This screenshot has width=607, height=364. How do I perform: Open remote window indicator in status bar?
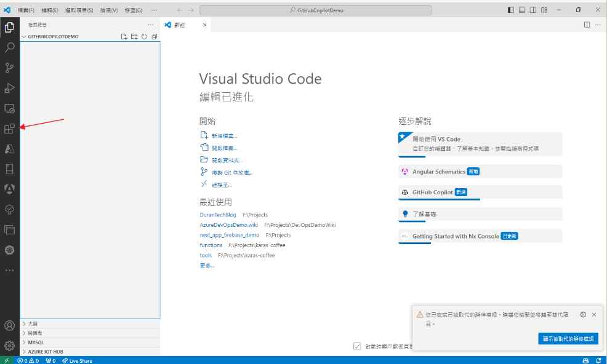[x=7, y=360]
